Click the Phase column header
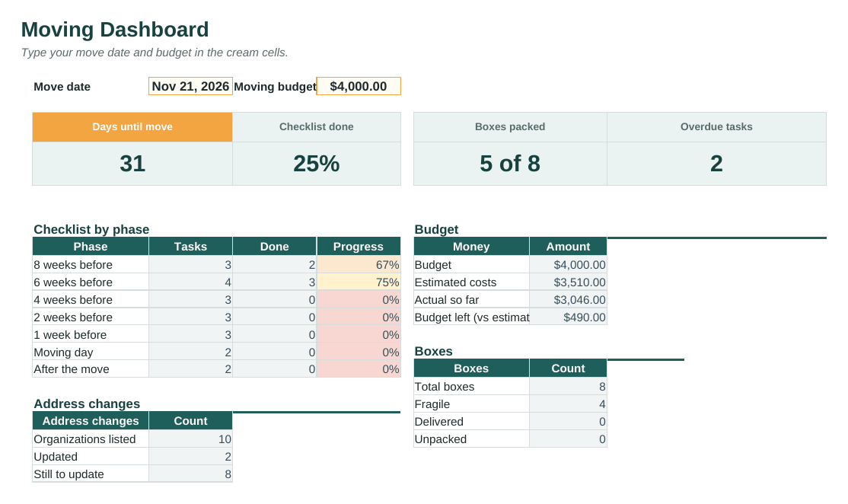Image resolution: width=848 pixels, height=504 pixels. [91, 247]
